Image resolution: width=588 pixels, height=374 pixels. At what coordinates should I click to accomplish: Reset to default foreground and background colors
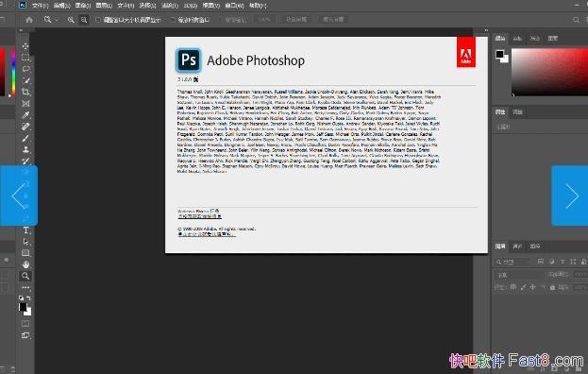click(x=21, y=297)
